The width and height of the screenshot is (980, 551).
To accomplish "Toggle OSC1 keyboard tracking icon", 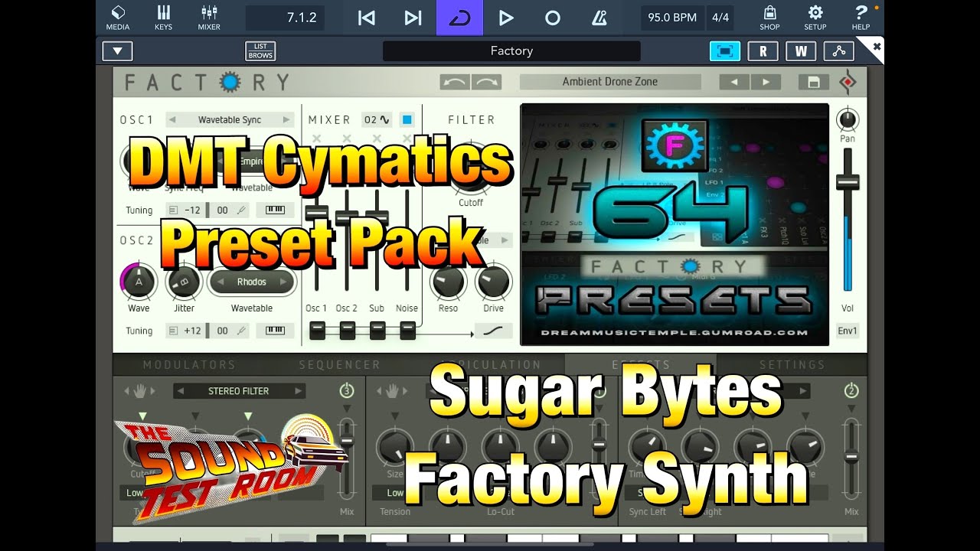I will 275,210.
